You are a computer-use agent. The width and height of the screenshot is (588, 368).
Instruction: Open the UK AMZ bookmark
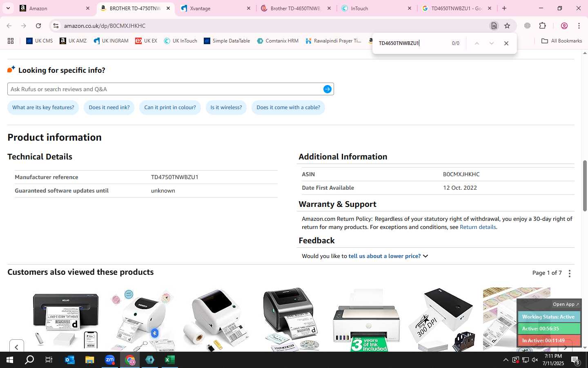(73, 41)
